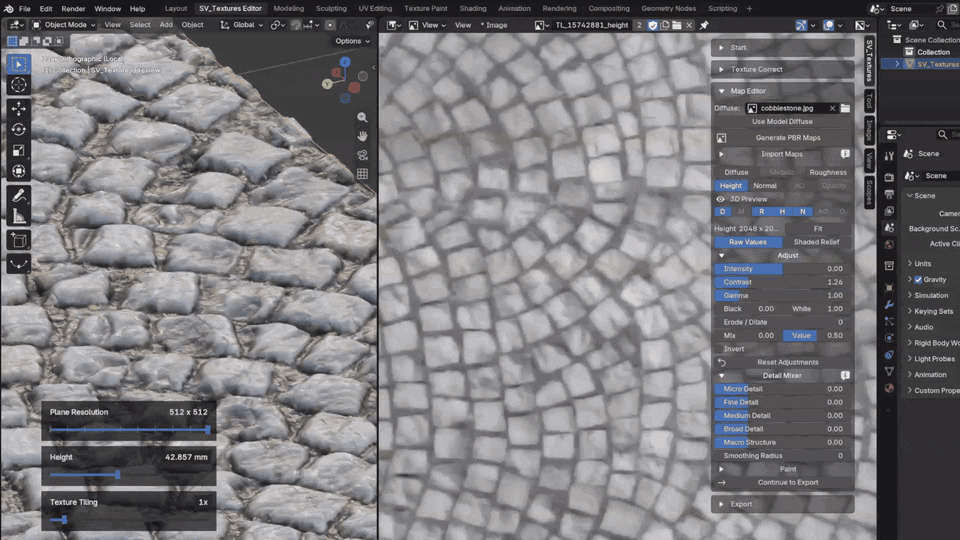This screenshot has height=540, width=960.
Task: Select the Rotate tool
Action: tap(19, 129)
